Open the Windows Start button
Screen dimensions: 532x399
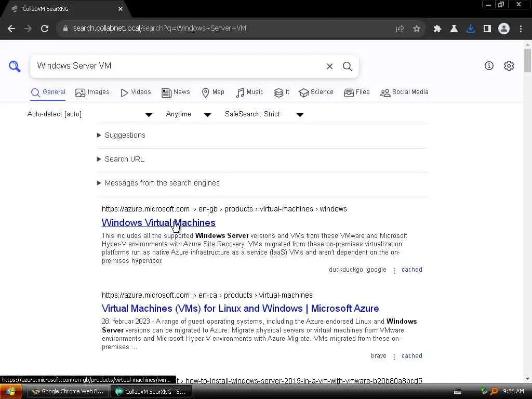coord(10,391)
